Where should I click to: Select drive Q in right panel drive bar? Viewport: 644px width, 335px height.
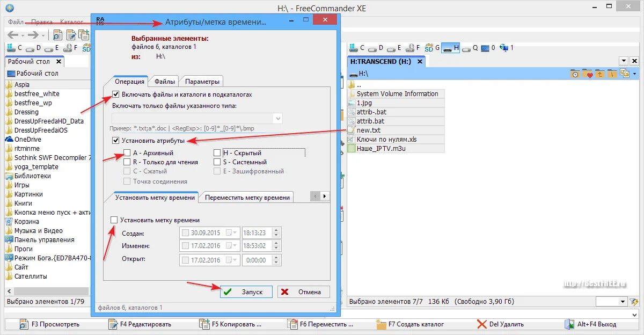pyautogui.click(x=470, y=48)
